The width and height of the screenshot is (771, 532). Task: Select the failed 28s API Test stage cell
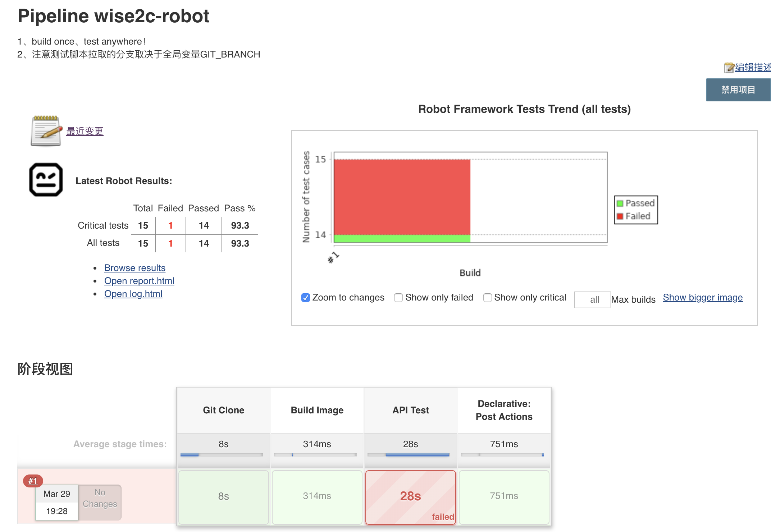pyautogui.click(x=411, y=497)
